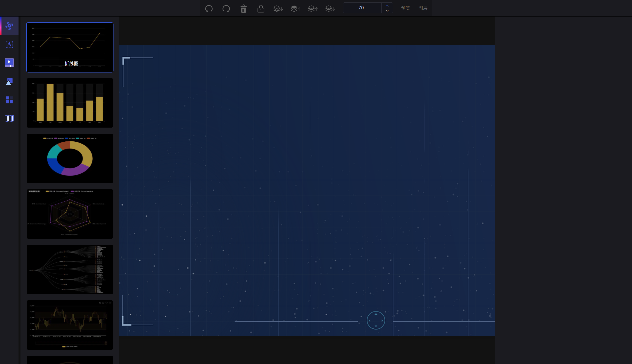Decrease the zoom value with the down arrow
The width and height of the screenshot is (632, 364).
pos(387,11)
